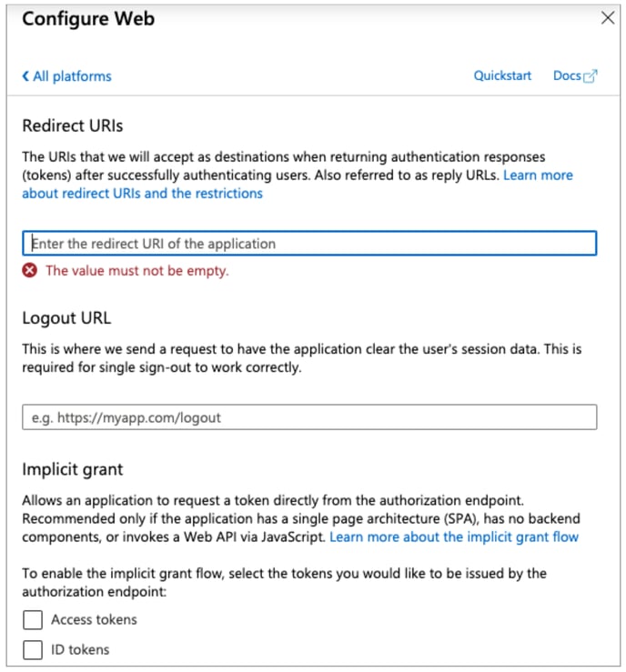
Task: Open Learn more about implicit grant flow
Action: pyautogui.click(x=454, y=537)
